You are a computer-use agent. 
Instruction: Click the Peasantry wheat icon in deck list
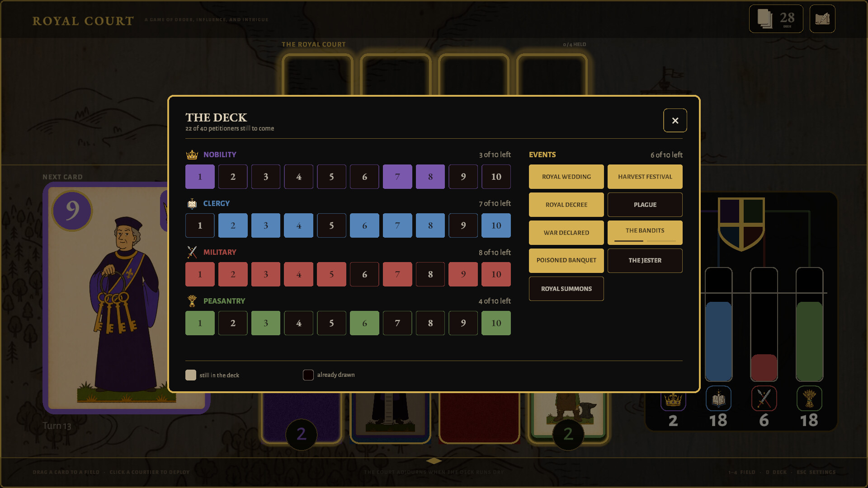pos(192,301)
